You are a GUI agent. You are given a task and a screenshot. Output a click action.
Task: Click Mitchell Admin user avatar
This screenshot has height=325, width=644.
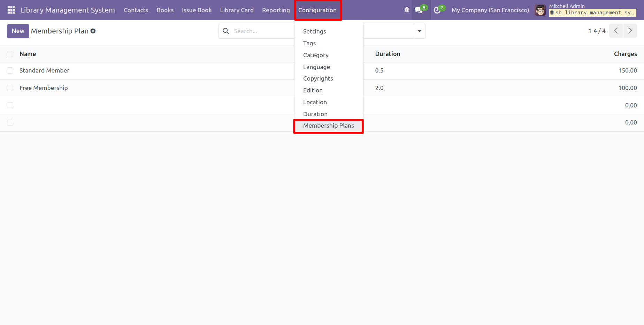click(x=540, y=10)
